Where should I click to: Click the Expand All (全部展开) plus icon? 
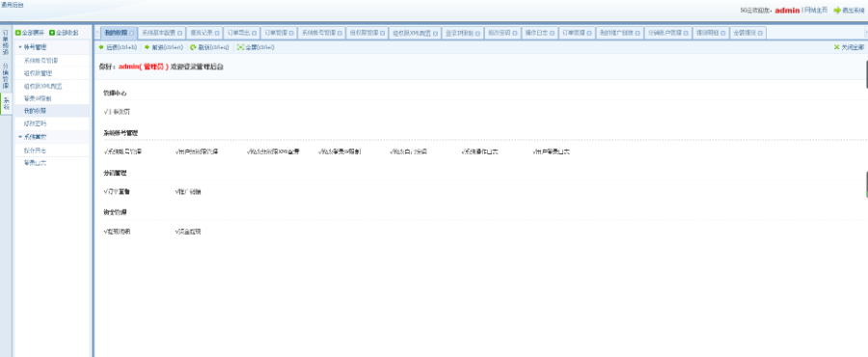(x=17, y=33)
